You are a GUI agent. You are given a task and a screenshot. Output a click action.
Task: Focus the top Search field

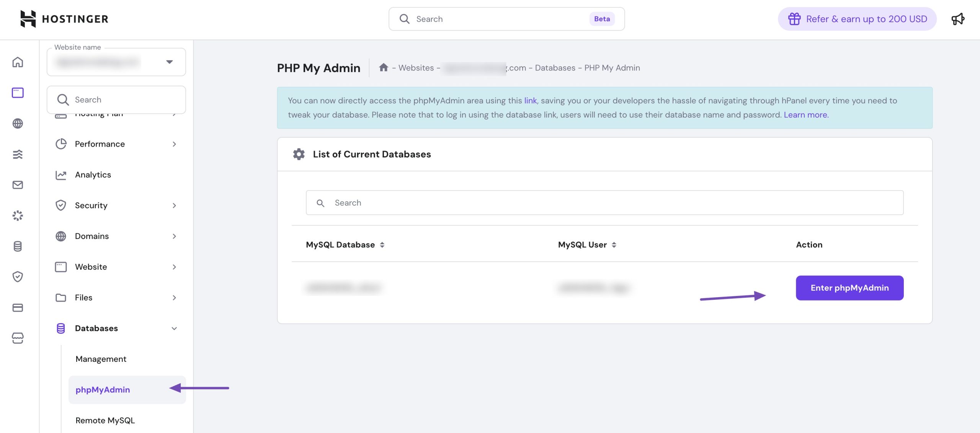click(x=506, y=19)
